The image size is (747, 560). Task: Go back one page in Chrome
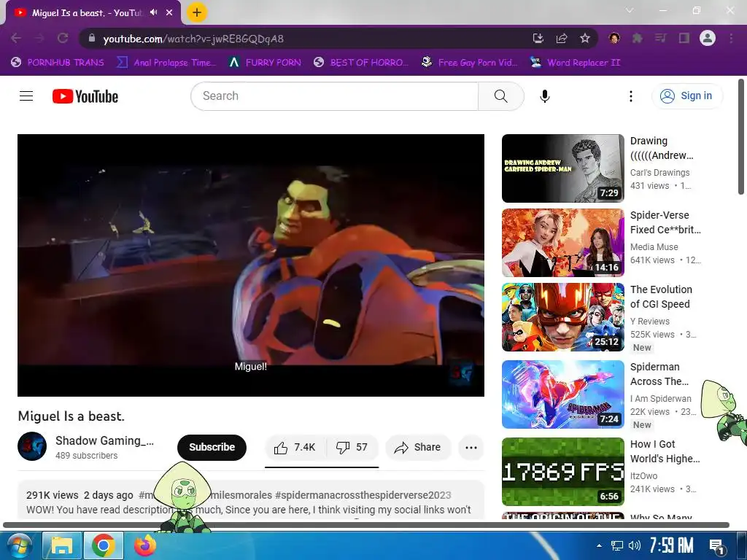[16, 39]
